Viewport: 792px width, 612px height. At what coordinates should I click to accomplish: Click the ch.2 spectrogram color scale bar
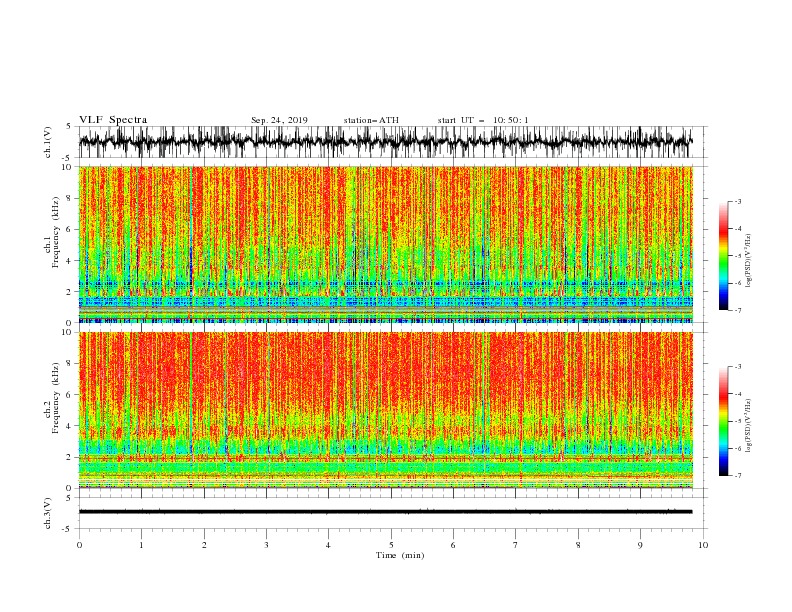(723, 421)
